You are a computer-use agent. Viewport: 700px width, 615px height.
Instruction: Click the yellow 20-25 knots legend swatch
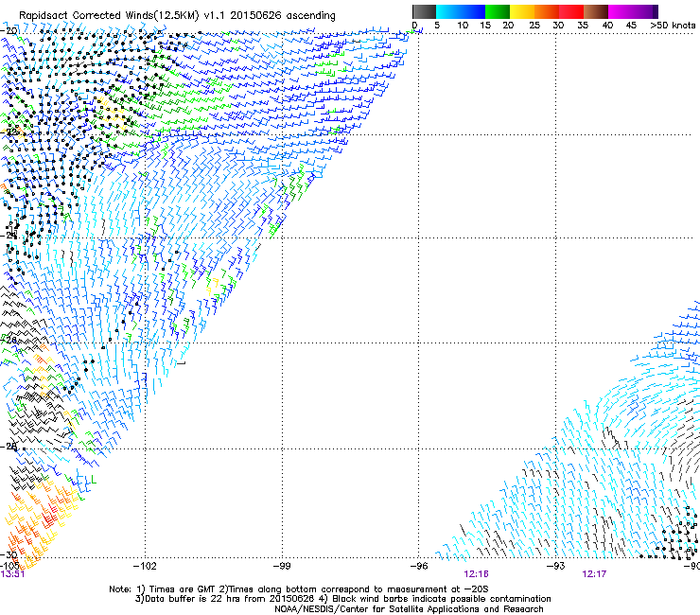522,11
